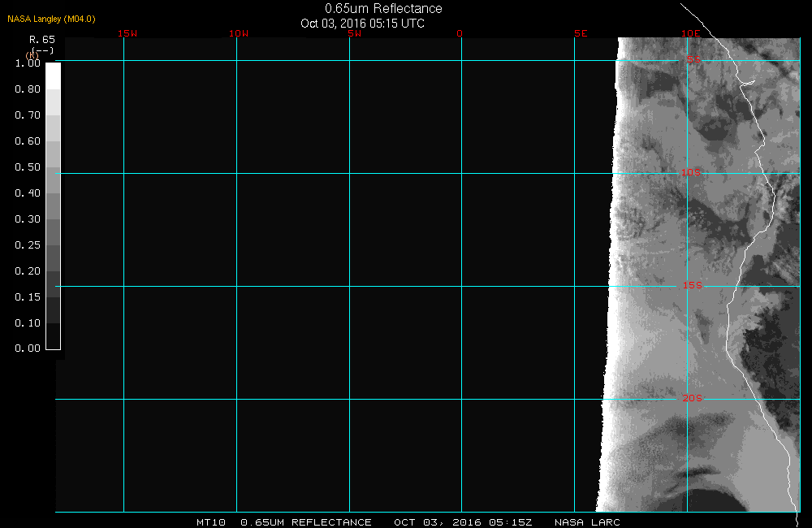This screenshot has width=812, height=528.
Task: Select the Oct 03, 2016 05:15 UTC timestamp
Action: coord(362,24)
